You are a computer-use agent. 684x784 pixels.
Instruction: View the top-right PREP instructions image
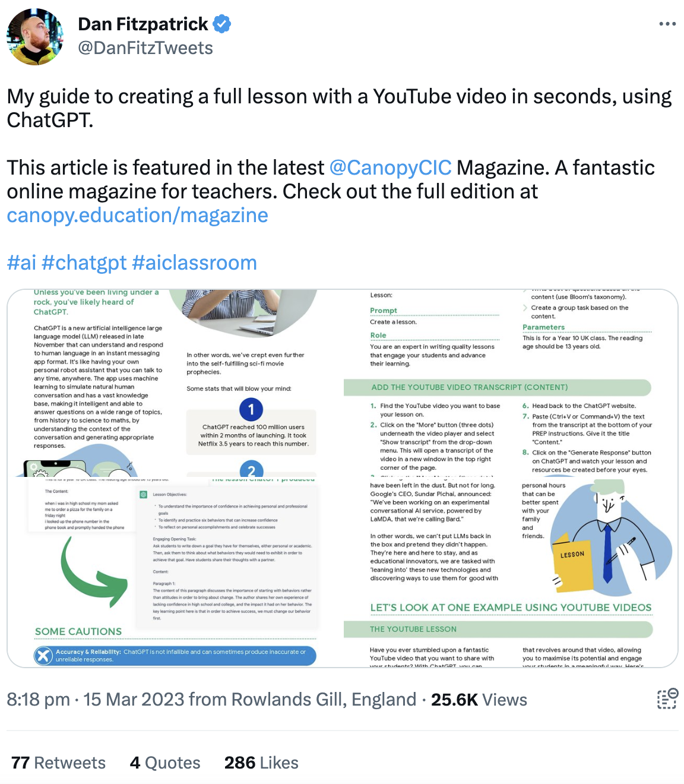511,383
